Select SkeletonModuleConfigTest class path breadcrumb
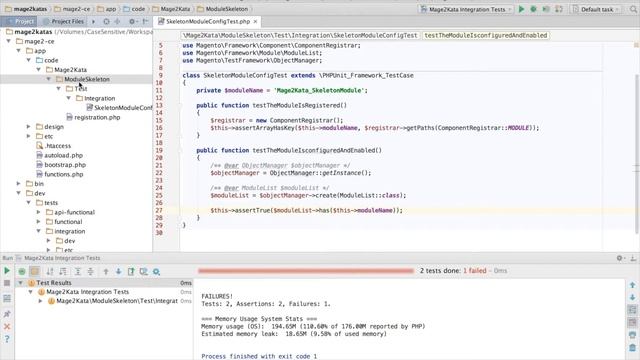This screenshot has width=640, height=360. (x=300, y=36)
